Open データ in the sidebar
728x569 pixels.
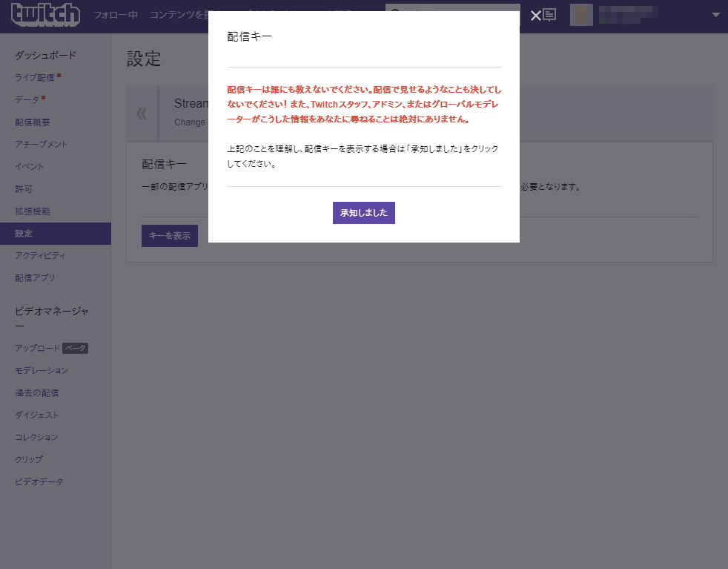click(27, 100)
